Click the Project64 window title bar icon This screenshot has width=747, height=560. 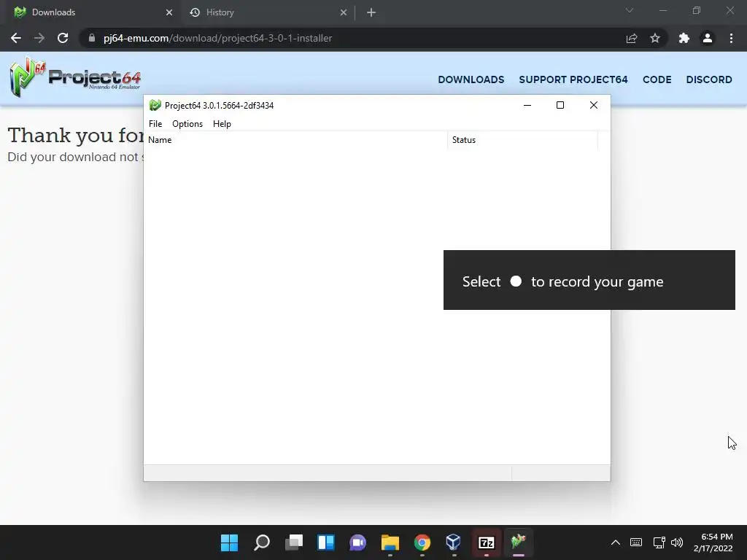coord(155,105)
